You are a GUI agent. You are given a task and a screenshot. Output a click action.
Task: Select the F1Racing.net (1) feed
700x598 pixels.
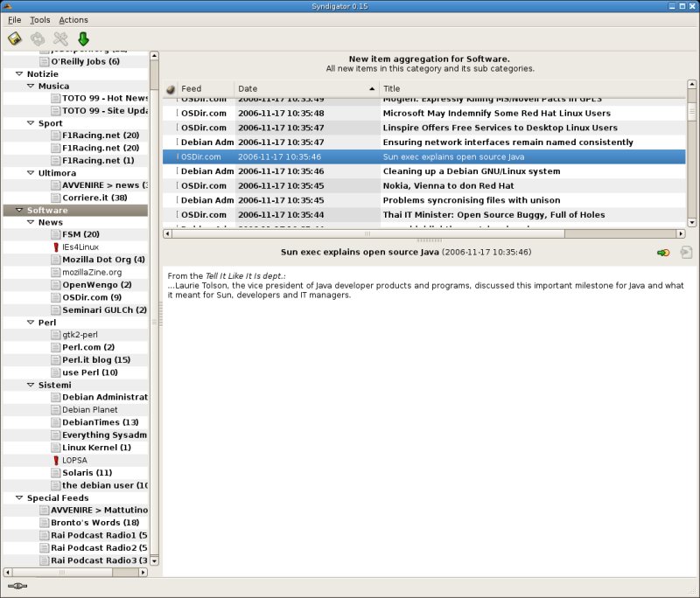98,161
